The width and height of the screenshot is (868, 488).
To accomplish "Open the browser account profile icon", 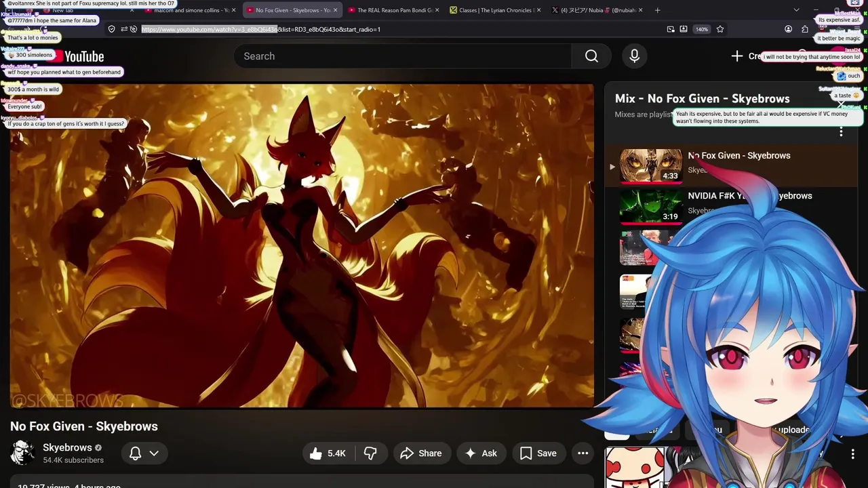I will click(x=788, y=29).
